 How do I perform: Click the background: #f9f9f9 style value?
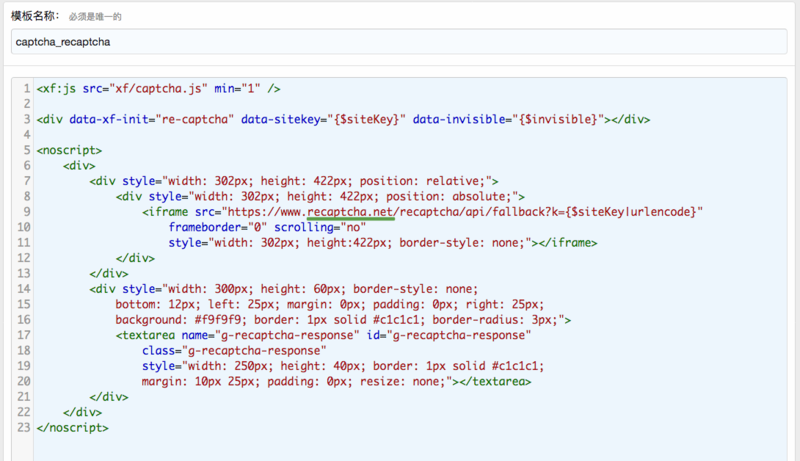tap(181, 320)
